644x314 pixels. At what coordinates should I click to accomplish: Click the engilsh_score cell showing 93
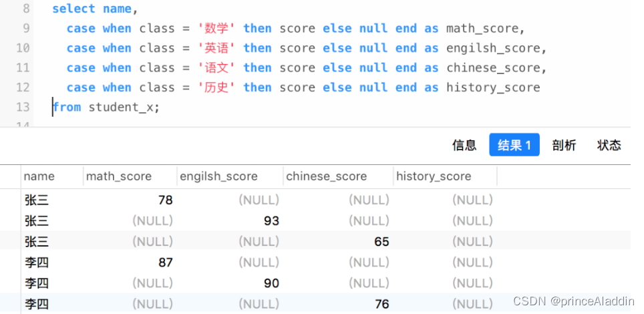271,221
